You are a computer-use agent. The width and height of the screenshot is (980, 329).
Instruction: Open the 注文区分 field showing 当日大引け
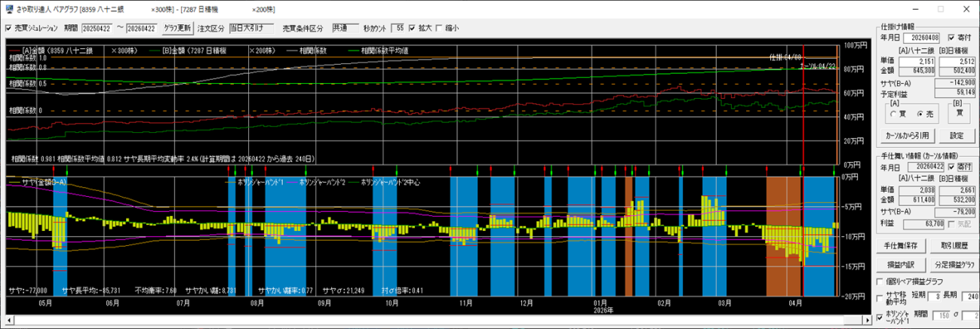(x=252, y=29)
